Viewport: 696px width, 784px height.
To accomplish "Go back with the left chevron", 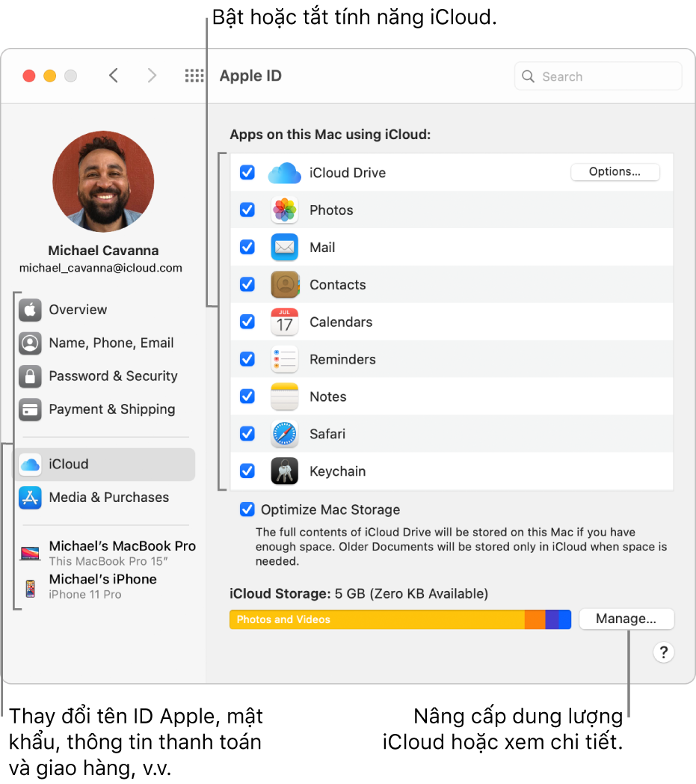I will (114, 76).
